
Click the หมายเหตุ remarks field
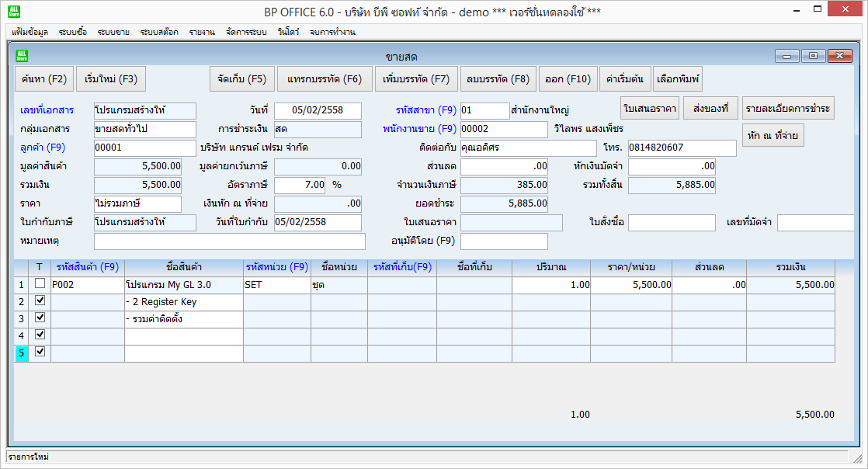tap(230, 241)
